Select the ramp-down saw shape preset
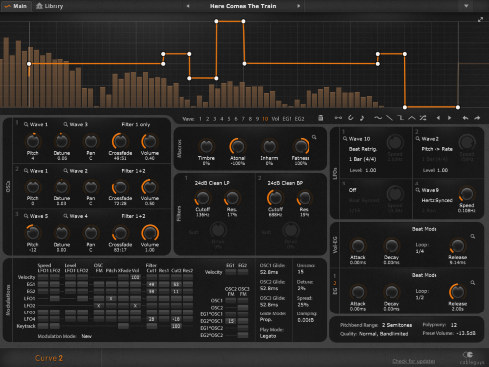Image resolution: width=489 pixels, height=367 pixels. click(x=389, y=118)
